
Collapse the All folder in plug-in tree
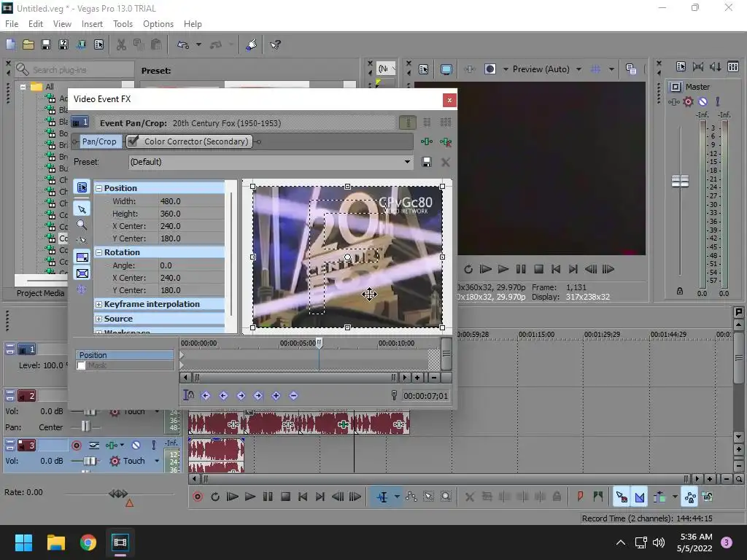coord(23,87)
